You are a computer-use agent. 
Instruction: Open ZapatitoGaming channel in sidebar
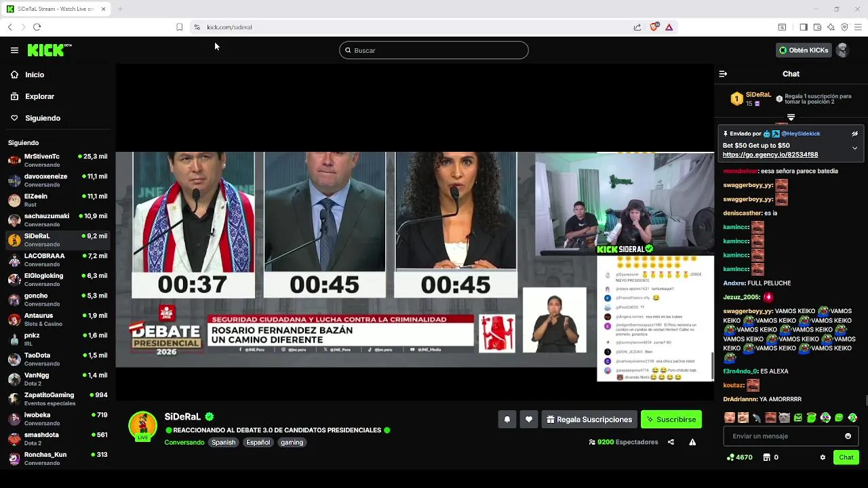coord(57,399)
